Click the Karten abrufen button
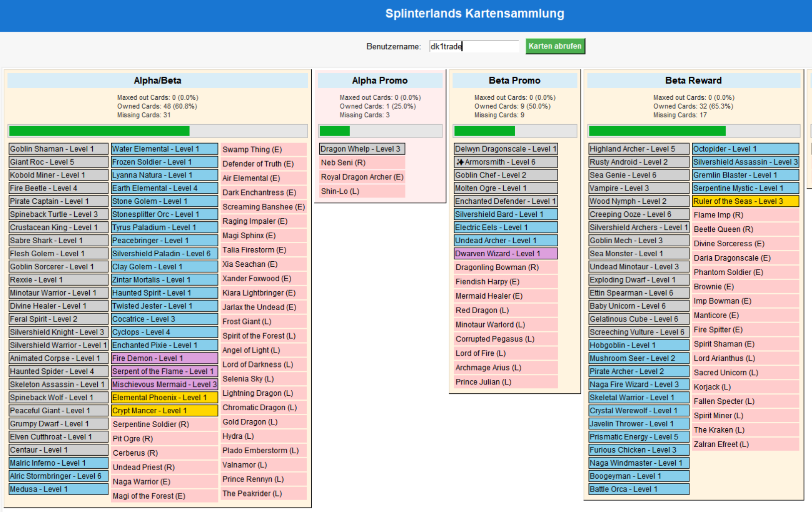 point(555,46)
